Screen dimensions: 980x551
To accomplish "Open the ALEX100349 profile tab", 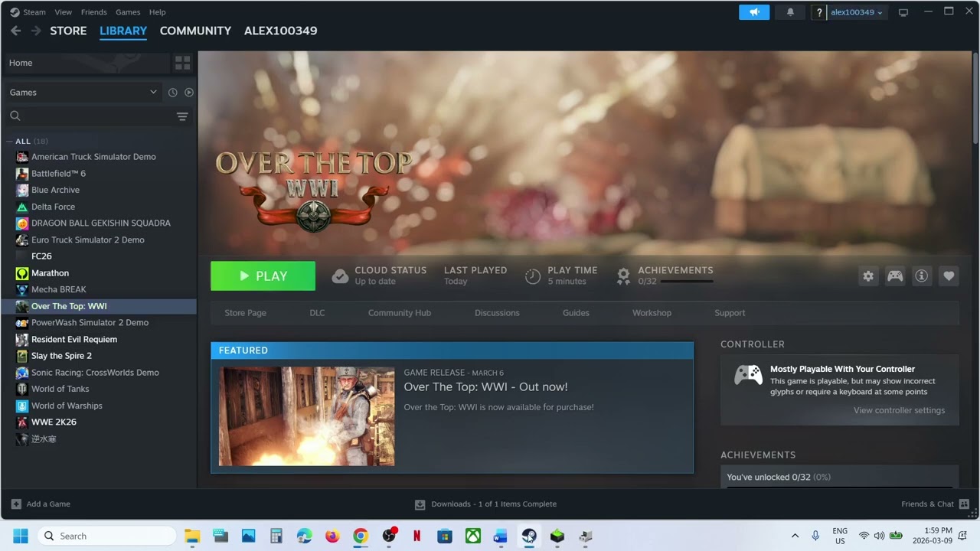I will click(x=280, y=31).
